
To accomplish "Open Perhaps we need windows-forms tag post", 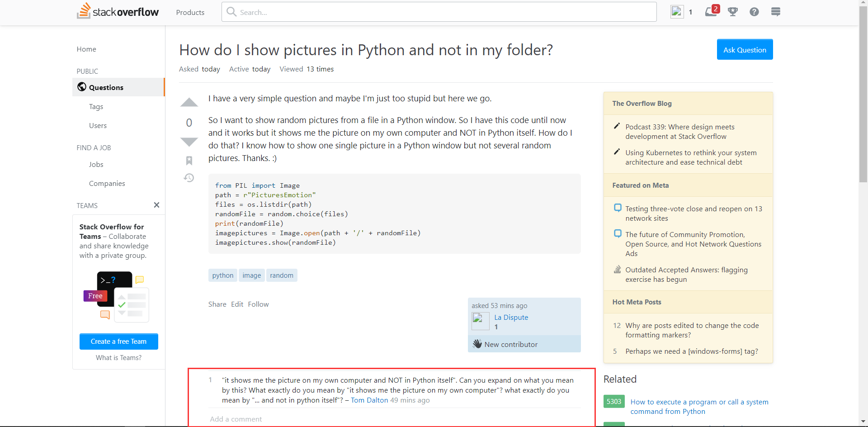I will tap(692, 351).
